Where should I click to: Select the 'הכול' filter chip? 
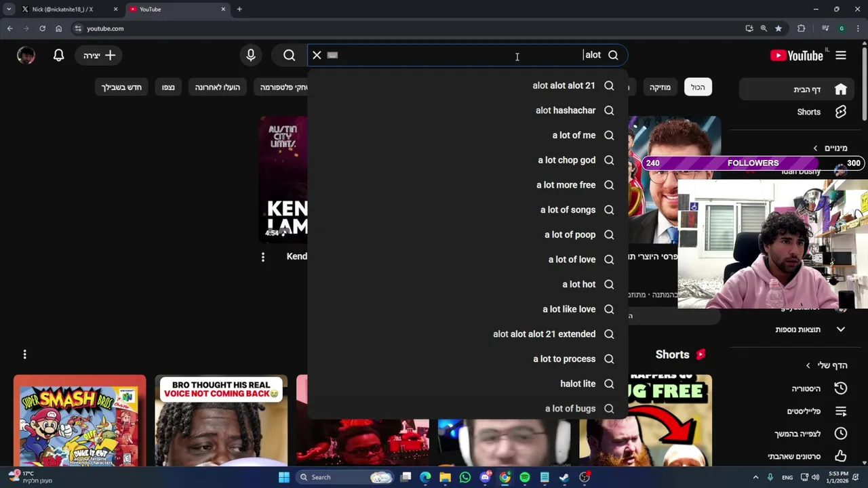pyautogui.click(x=698, y=87)
